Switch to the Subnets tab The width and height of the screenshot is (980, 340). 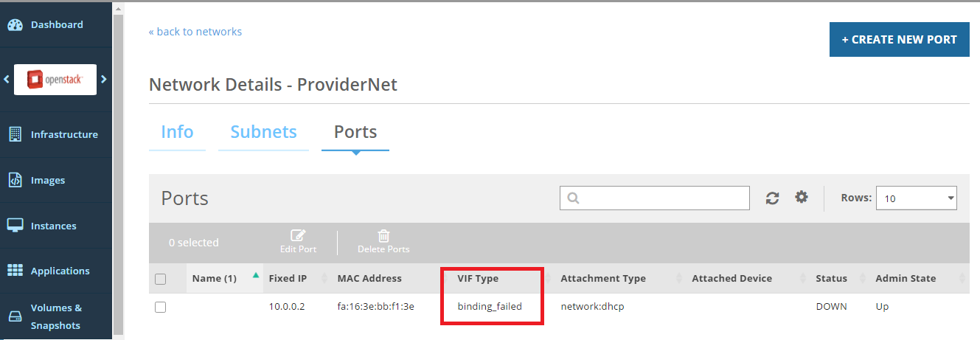263,132
